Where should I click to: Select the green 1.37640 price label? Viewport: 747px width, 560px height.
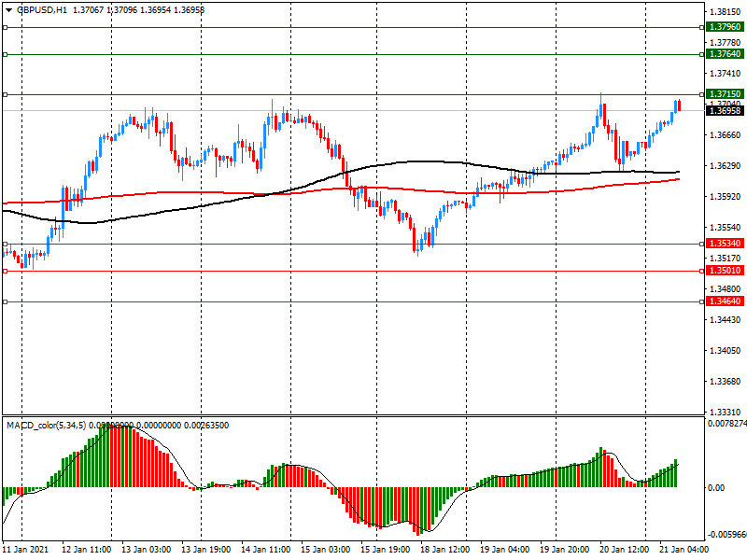(x=725, y=54)
